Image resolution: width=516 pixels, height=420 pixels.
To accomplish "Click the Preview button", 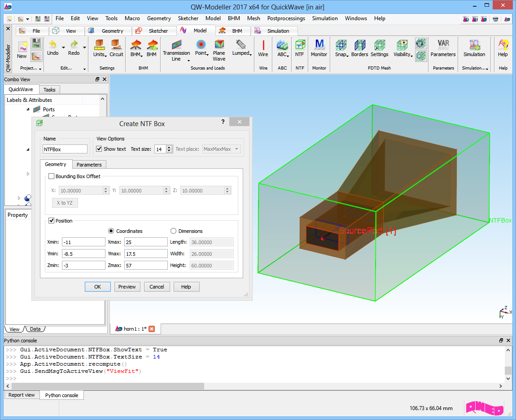I will 127,287.
